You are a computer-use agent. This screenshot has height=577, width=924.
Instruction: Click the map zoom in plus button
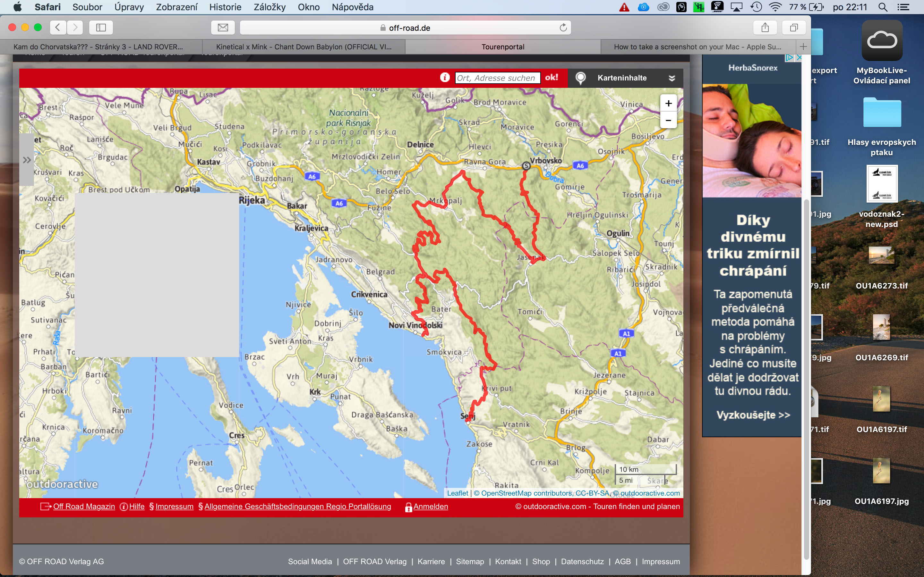pos(668,104)
